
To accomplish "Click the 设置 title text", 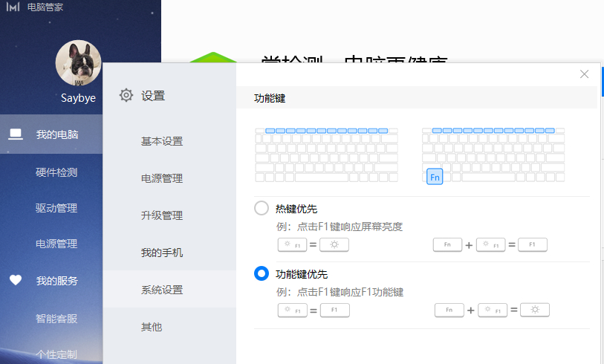I will [153, 96].
